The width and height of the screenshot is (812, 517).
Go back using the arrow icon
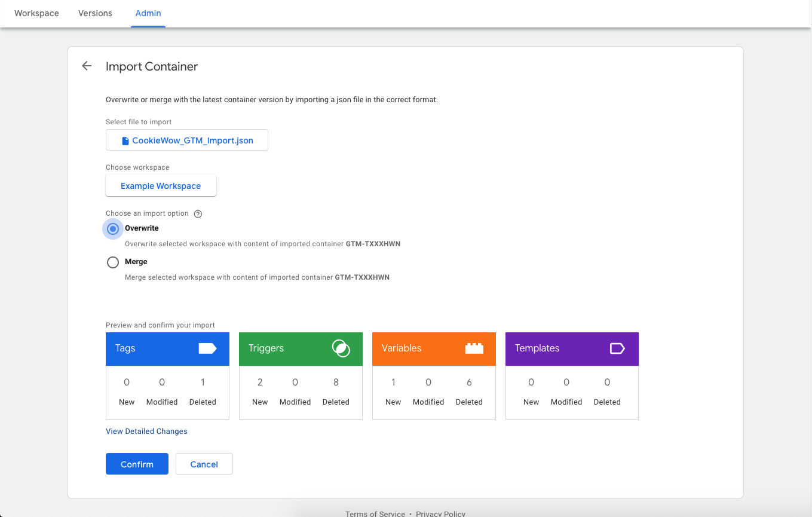point(87,66)
